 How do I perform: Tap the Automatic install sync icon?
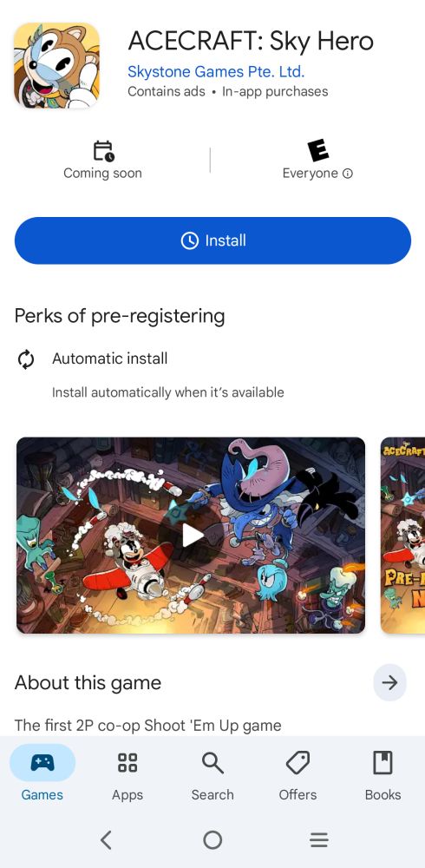click(x=26, y=360)
